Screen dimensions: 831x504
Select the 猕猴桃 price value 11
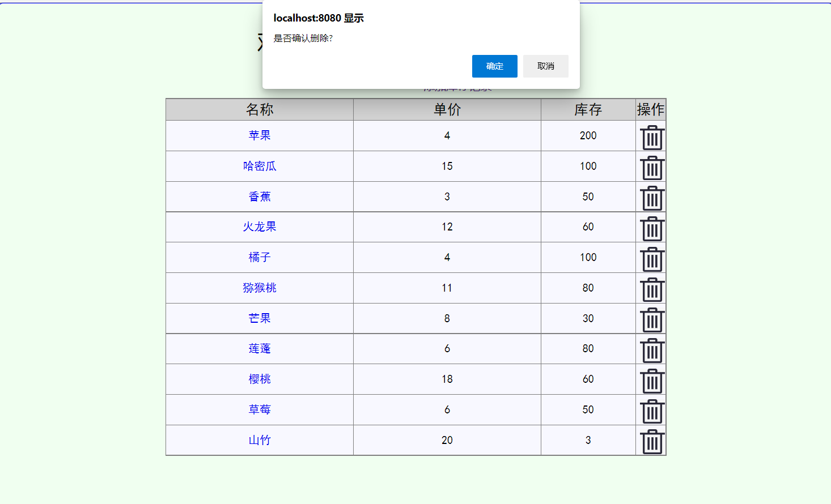click(x=447, y=288)
